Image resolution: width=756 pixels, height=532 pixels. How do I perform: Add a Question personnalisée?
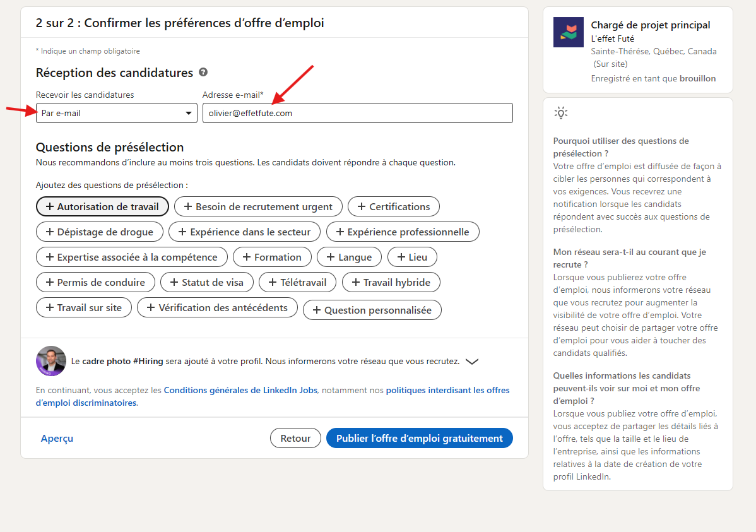click(x=372, y=310)
